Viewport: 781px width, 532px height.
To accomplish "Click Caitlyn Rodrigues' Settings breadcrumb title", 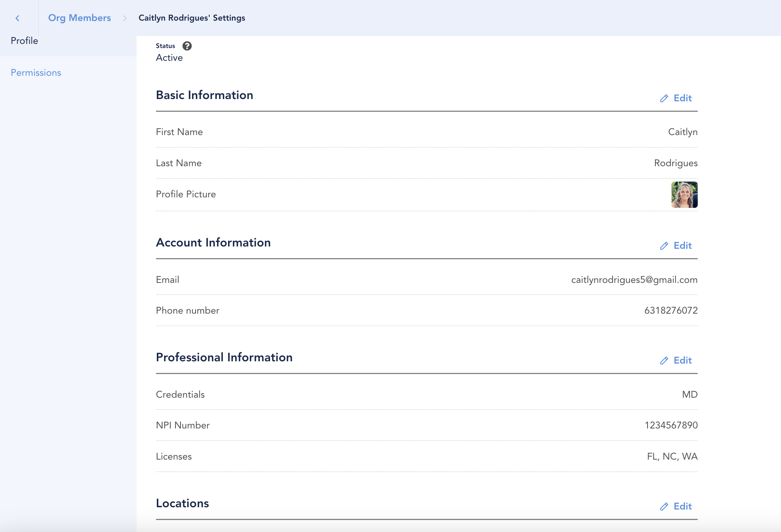I will pyautogui.click(x=192, y=18).
